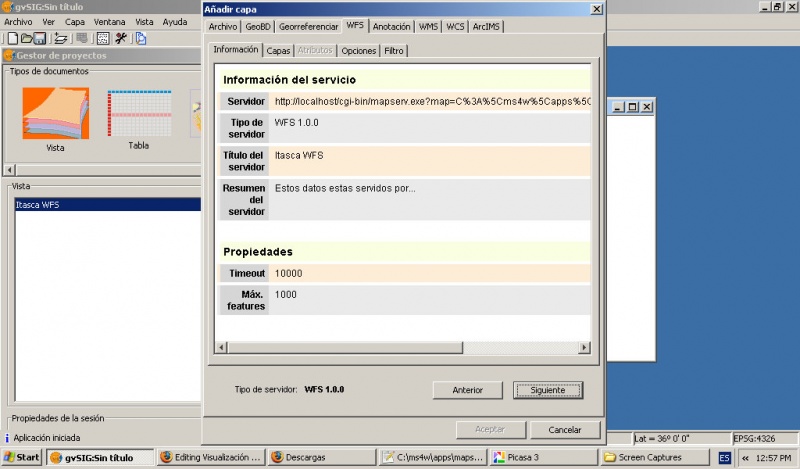
Task: Open preferences with the wrench icon
Action: coord(120,38)
